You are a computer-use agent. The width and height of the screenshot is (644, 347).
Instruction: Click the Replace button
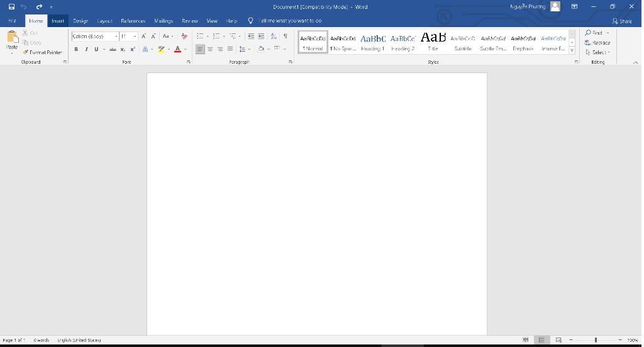click(x=597, y=43)
